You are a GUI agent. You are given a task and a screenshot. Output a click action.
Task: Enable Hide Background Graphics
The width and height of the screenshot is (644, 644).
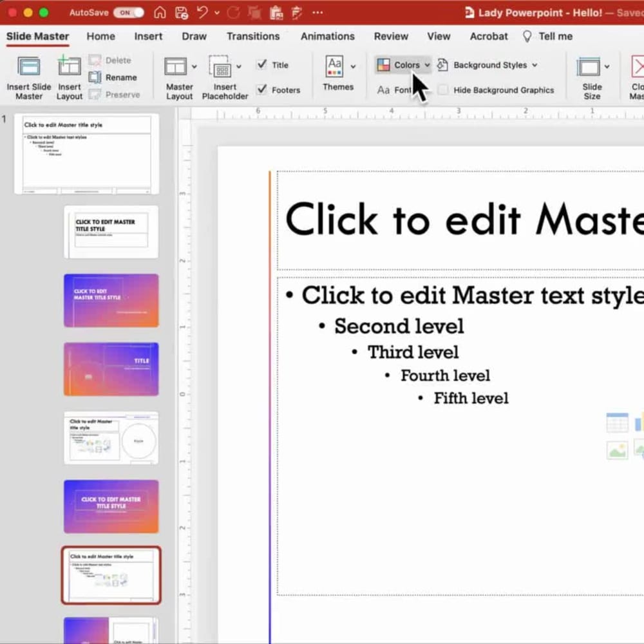pyautogui.click(x=442, y=90)
